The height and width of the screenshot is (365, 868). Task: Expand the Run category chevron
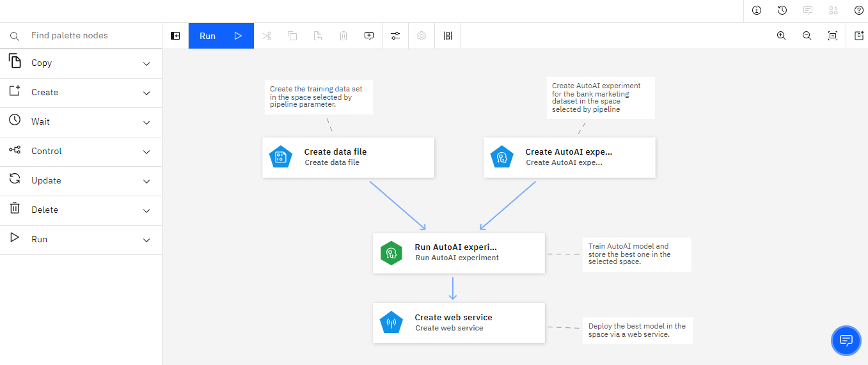[x=146, y=240]
